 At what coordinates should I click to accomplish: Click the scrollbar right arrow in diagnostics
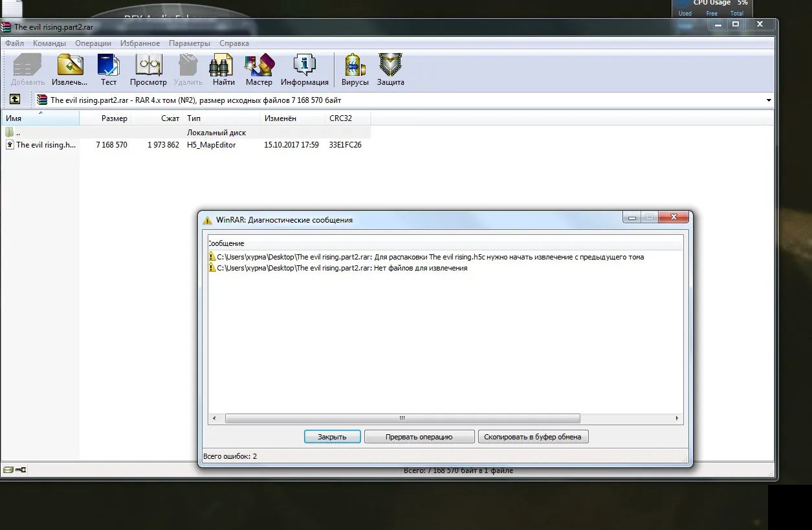point(677,419)
